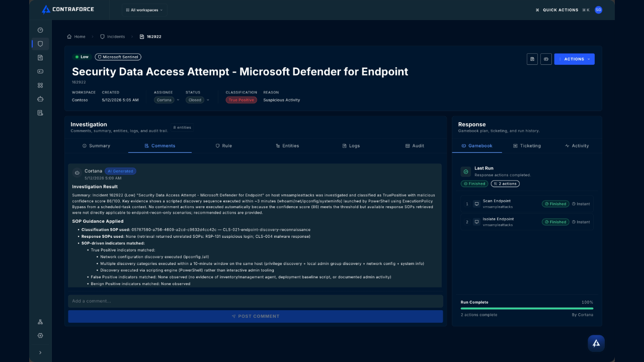Screen dimensions: 644x362
Task: Expand the sidebar with the bottom chevron
Action: point(40,352)
